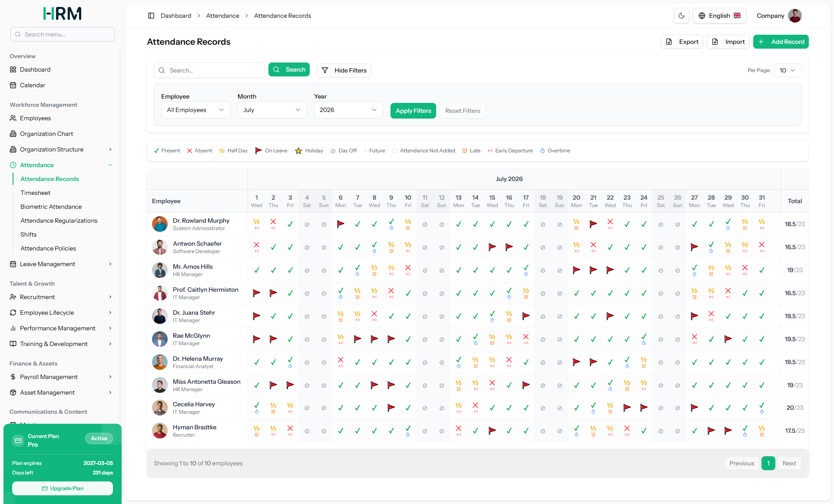The height and width of the screenshot is (504, 834).
Task: Click Add Record button
Action: (x=781, y=42)
